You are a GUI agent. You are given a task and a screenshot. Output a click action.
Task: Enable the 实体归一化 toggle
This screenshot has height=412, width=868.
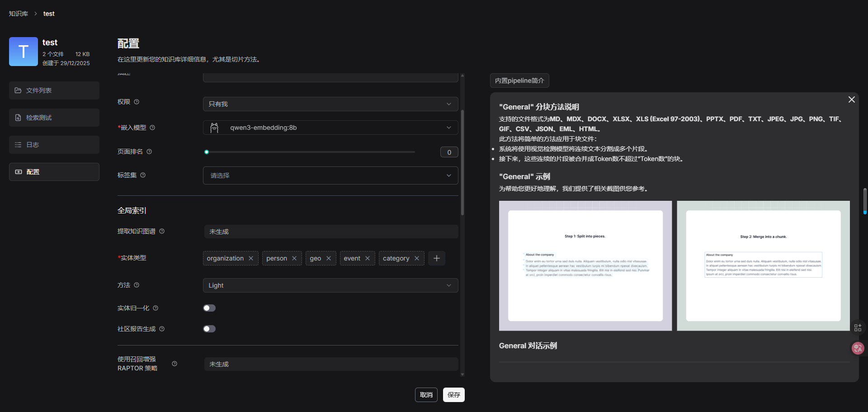pyautogui.click(x=209, y=308)
